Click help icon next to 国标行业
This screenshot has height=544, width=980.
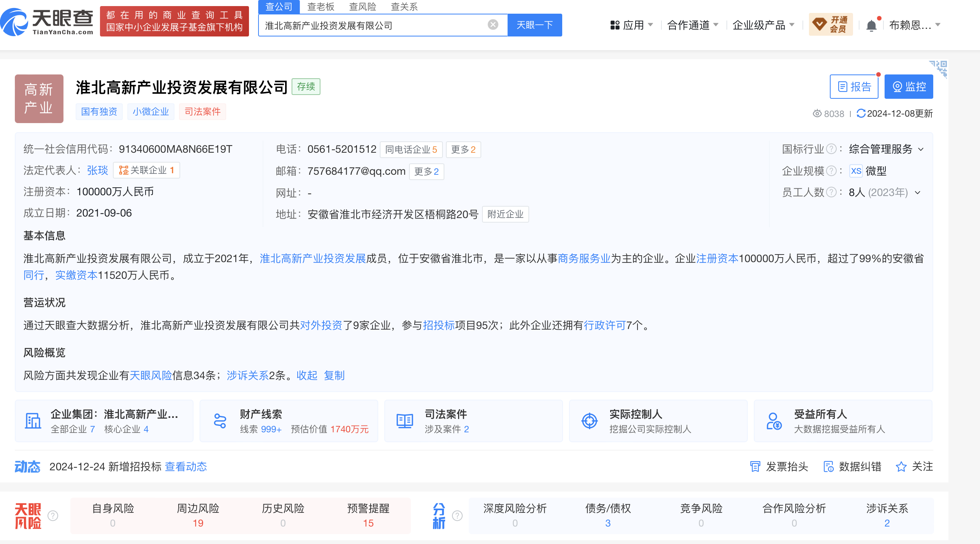(832, 149)
